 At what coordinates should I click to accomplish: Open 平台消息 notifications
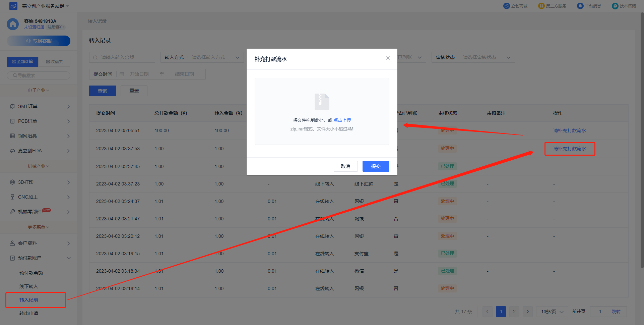(589, 6)
